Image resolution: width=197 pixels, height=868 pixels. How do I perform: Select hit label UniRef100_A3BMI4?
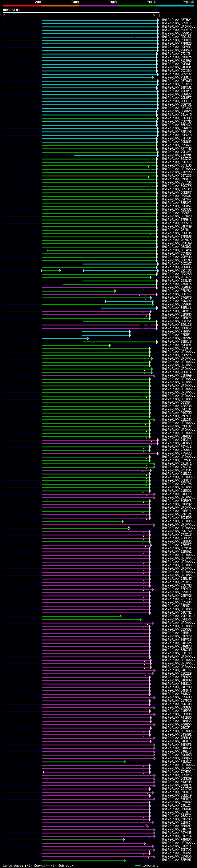click(x=177, y=78)
